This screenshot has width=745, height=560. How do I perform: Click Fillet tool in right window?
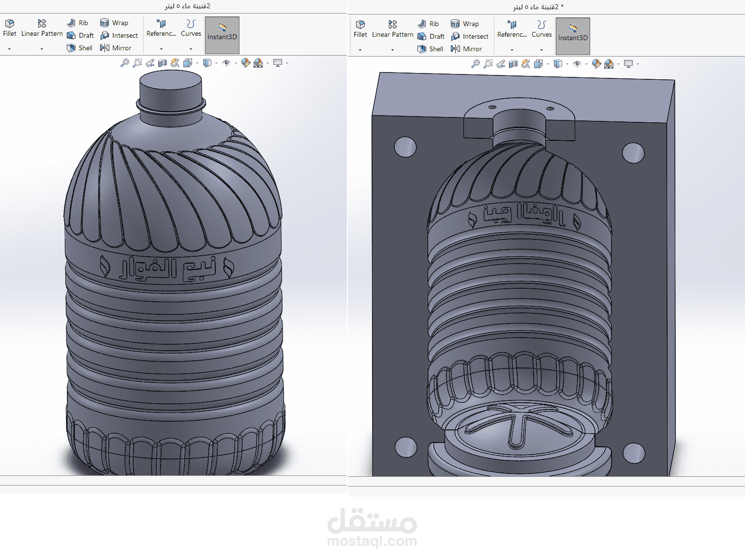click(360, 29)
